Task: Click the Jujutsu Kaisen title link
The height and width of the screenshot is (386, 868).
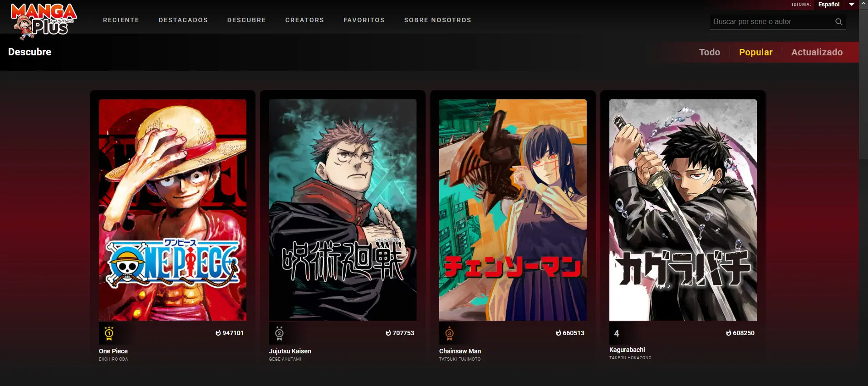Action: (x=290, y=351)
